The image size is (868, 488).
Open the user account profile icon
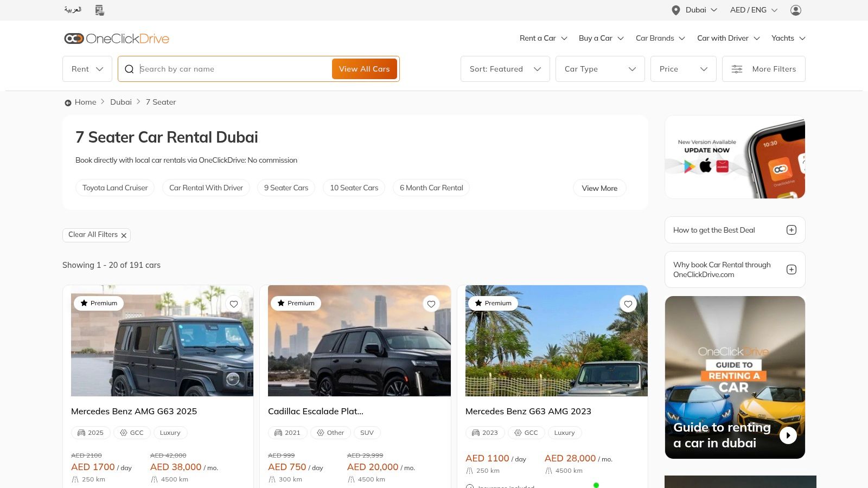coord(796,10)
